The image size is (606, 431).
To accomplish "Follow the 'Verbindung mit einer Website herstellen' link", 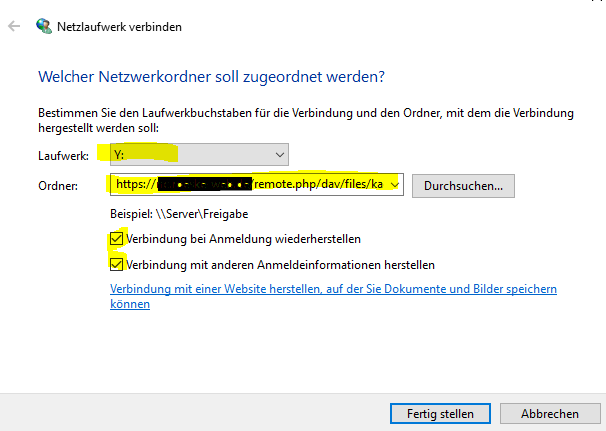I will 333,296.
